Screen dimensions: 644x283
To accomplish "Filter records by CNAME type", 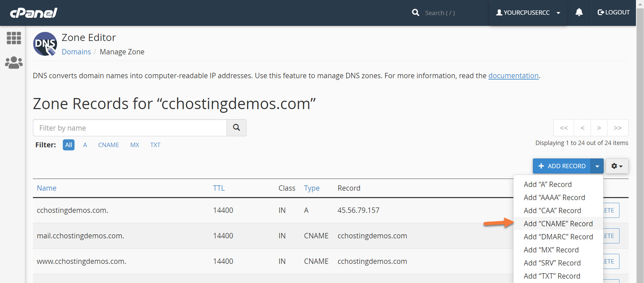I will point(108,145).
